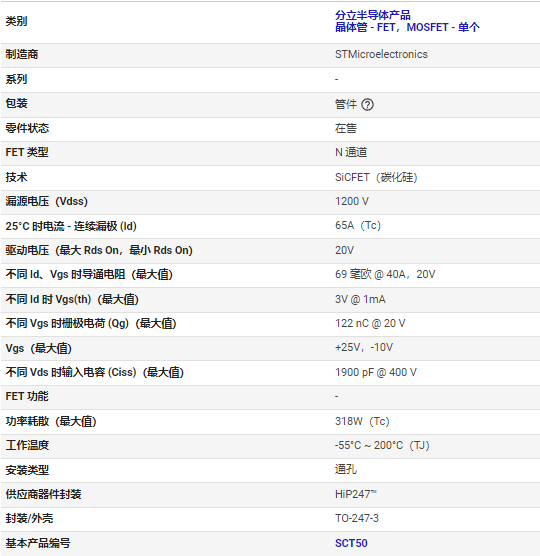The width and height of the screenshot is (540, 556).
Task: Click the 包装 row label
Action: tap(16, 104)
